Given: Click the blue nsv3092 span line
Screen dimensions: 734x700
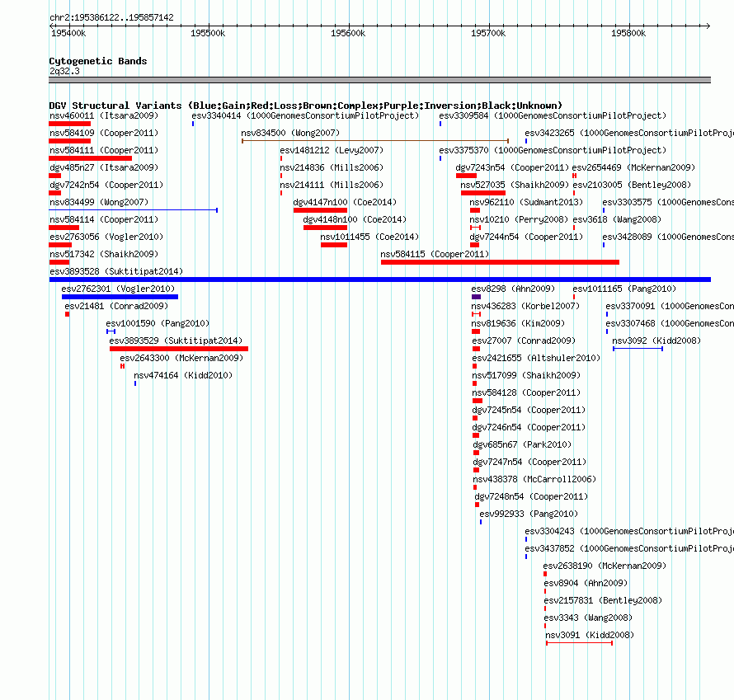Looking at the screenshot, I should [638, 349].
